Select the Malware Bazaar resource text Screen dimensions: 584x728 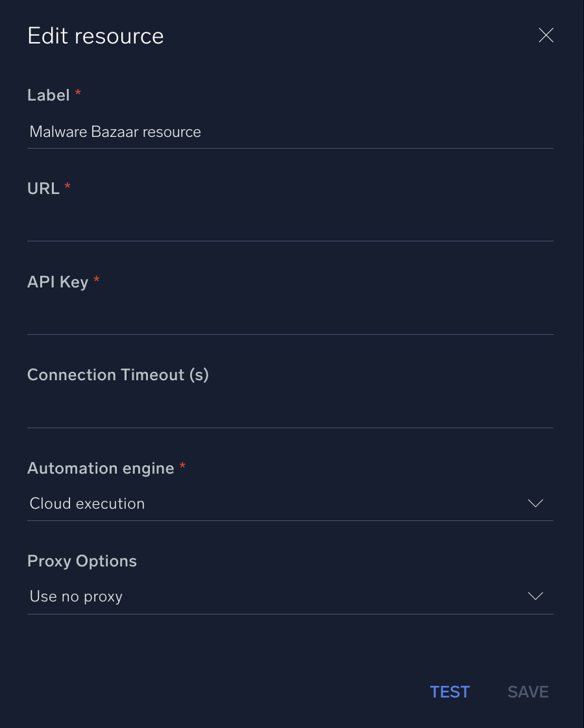115,132
